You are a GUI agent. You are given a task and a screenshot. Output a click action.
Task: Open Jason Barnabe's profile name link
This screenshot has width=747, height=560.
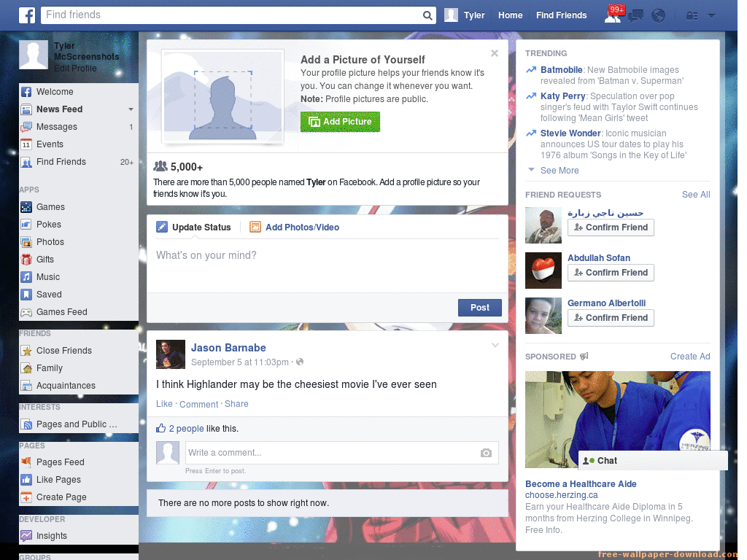228,348
